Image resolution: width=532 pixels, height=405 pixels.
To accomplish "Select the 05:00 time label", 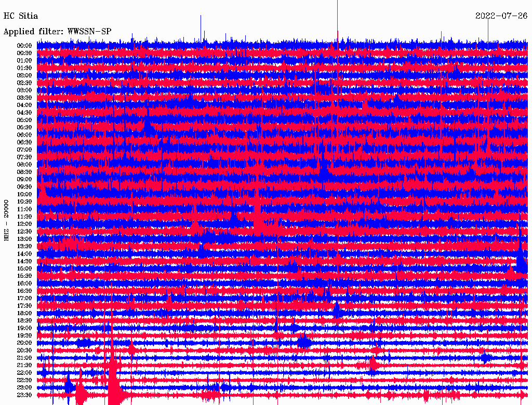I will (x=24, y=120).
